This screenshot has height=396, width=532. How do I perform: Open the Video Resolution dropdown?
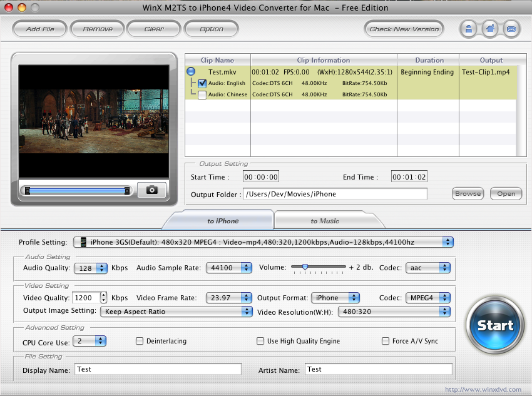394,312
